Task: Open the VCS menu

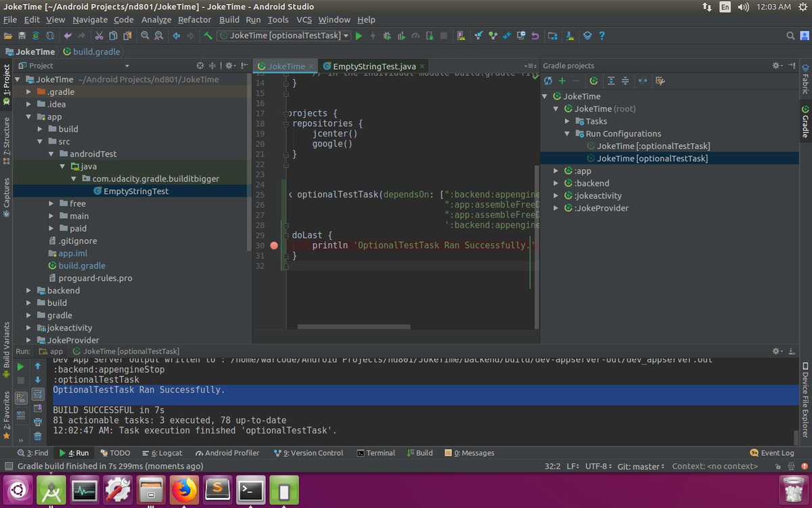Action: coord(304,20)
